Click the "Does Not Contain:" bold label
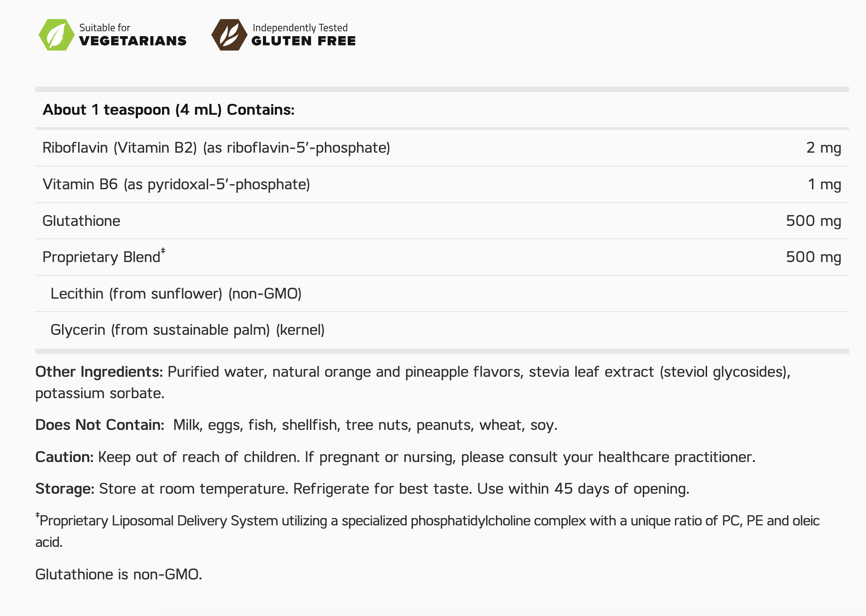 100,425
